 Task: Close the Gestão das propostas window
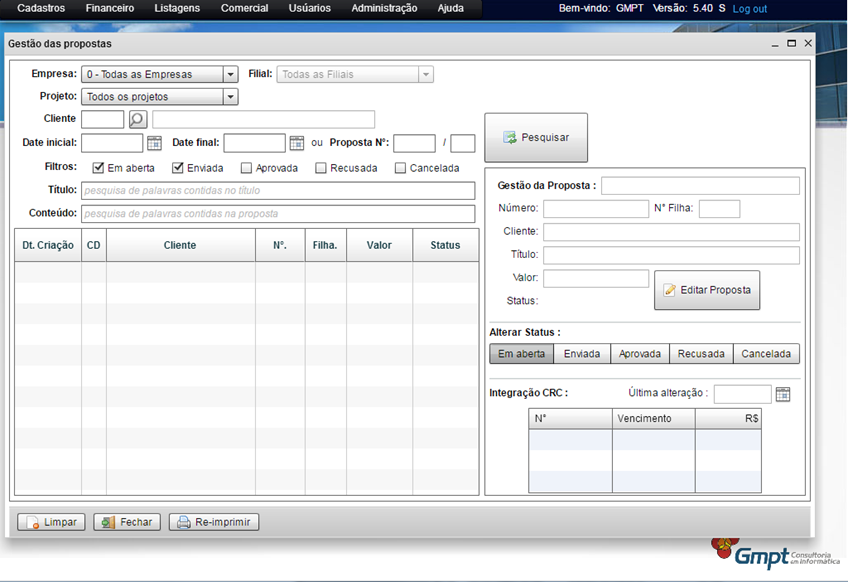coord(808,43)
